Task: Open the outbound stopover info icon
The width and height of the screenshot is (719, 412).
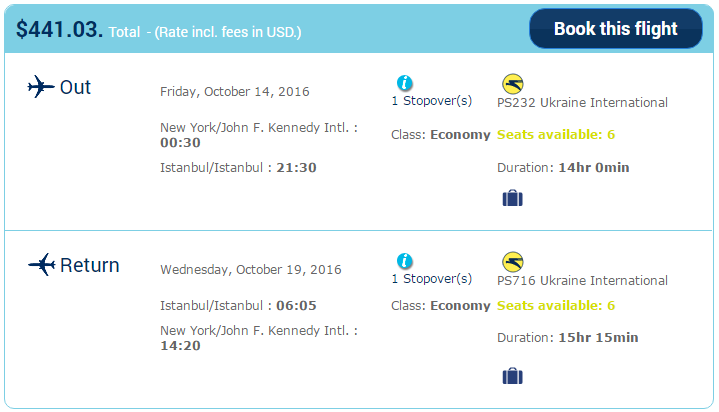Action: pyautogui.click(x=404, y=83)
